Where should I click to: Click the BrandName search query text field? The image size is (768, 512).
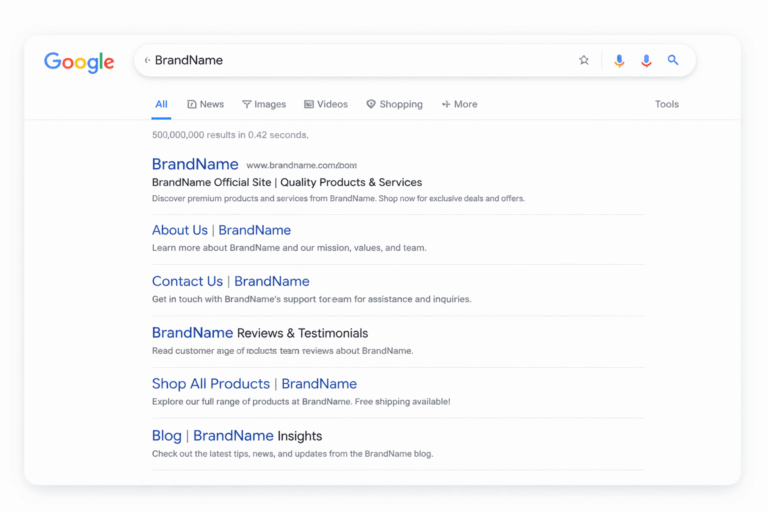coord(350,60)
